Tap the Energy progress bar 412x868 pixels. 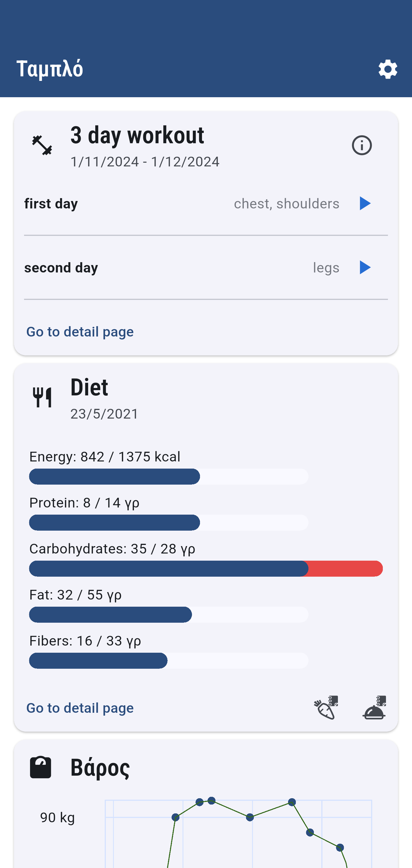(x=169, y=476)
